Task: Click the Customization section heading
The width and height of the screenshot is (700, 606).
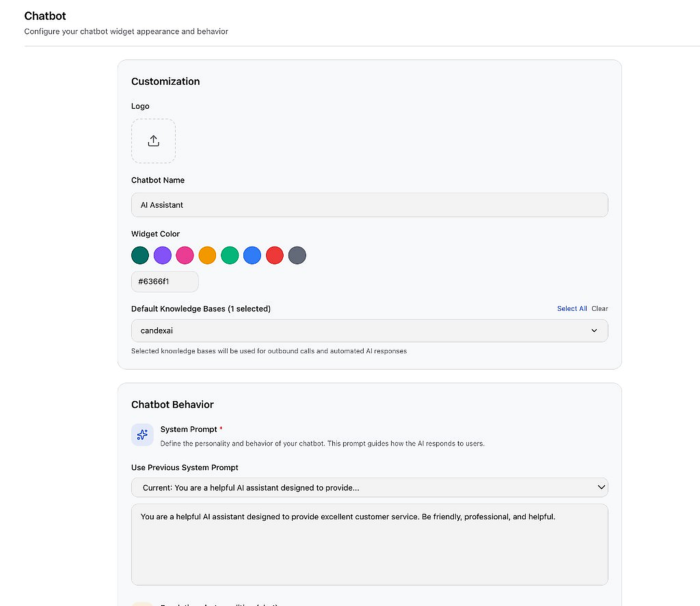Action: (x=165, y=81)
